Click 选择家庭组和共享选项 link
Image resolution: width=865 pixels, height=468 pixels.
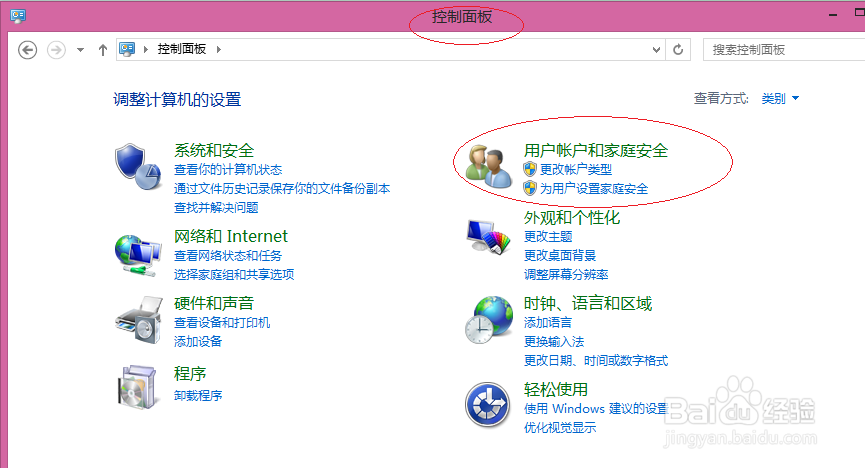234,274
